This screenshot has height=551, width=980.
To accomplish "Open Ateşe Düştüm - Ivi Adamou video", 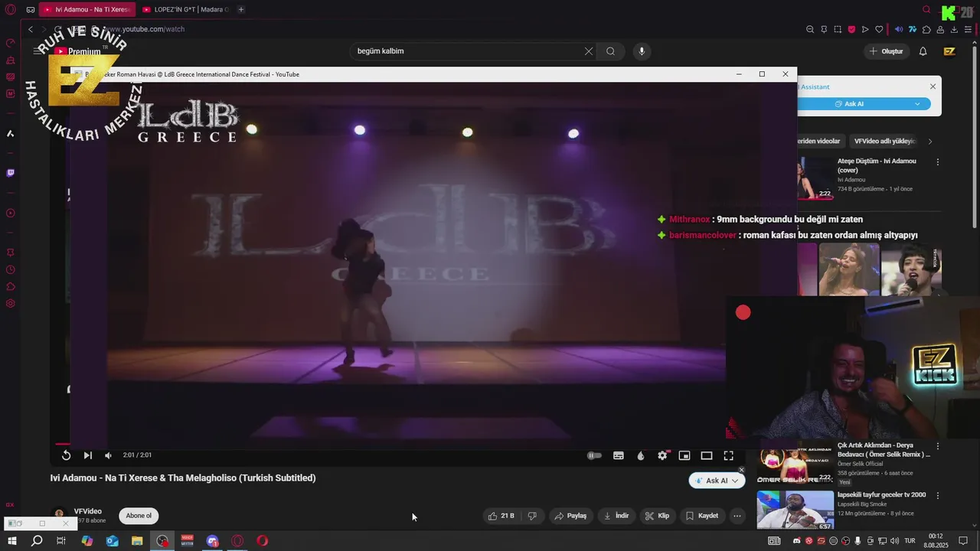I will 877,165.
